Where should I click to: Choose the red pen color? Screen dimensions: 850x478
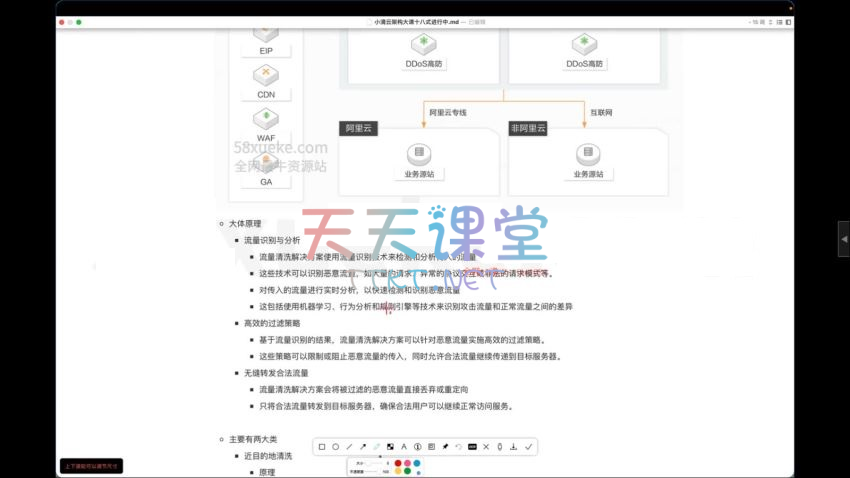(398, 463)
